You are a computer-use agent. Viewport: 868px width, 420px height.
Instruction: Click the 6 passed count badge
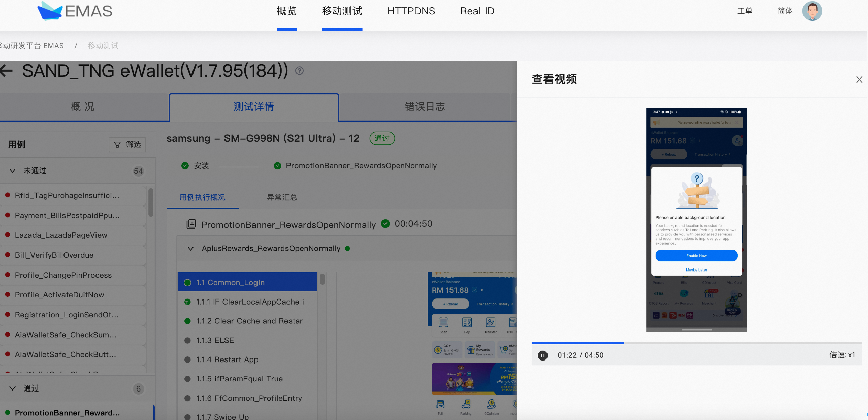coord(138,389)
